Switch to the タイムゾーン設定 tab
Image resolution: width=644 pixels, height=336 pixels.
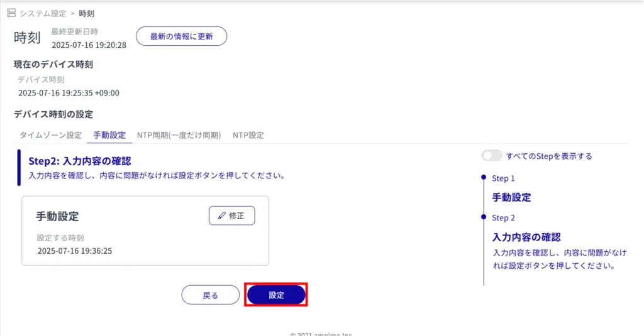[50, 135]
